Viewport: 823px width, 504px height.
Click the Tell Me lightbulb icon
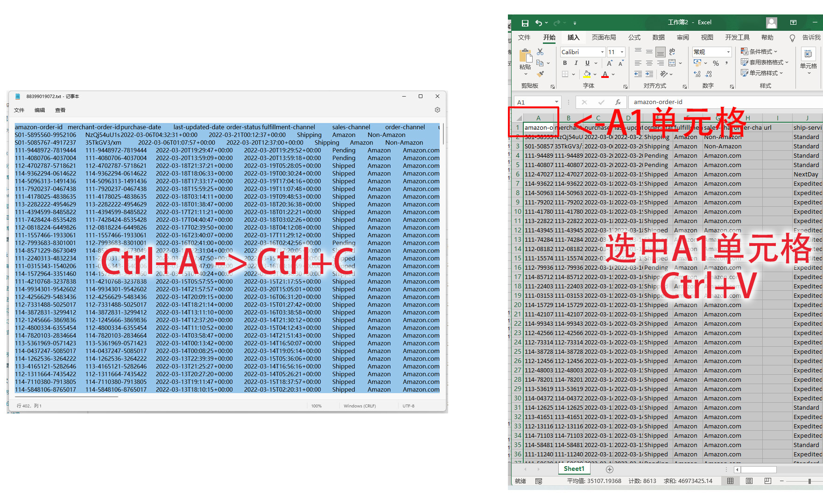[793, 38]
